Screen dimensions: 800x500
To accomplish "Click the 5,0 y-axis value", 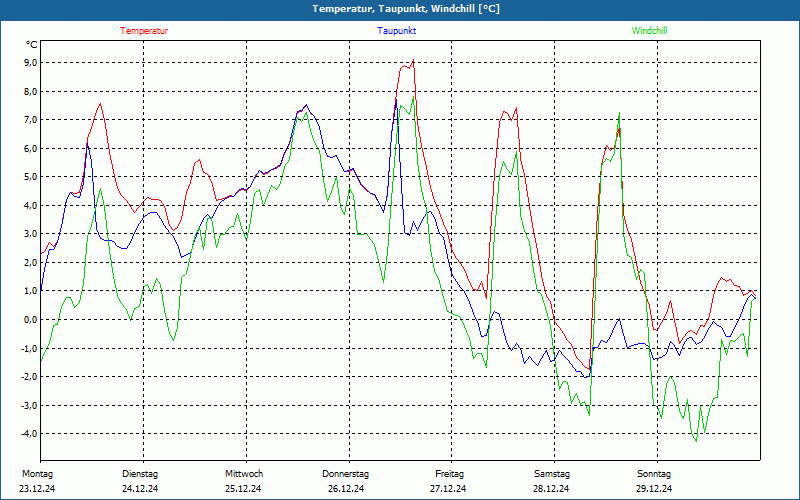I will [x=30, y=177].
